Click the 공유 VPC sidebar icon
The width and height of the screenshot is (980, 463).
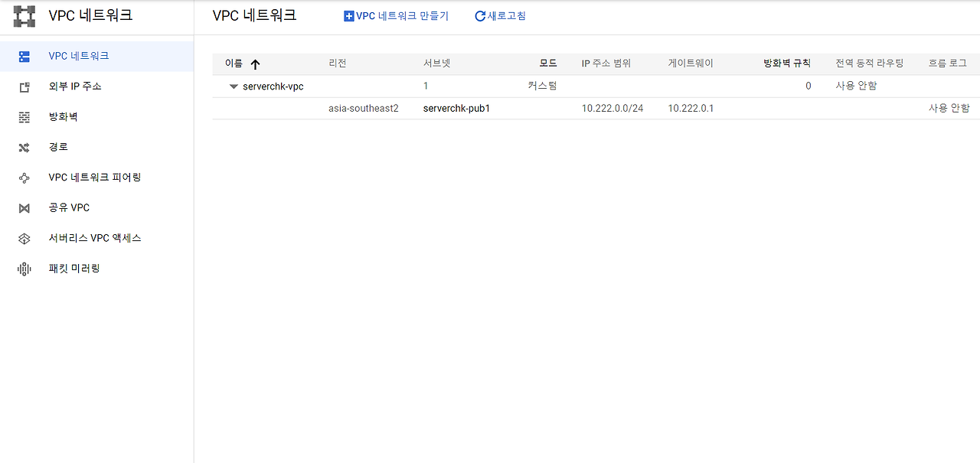point(24,207)
